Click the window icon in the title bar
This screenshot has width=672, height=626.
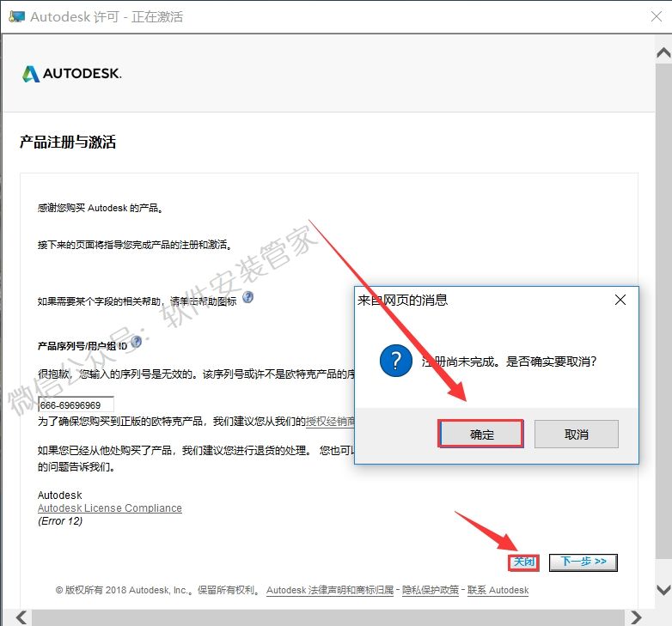[x=16, y=16]
